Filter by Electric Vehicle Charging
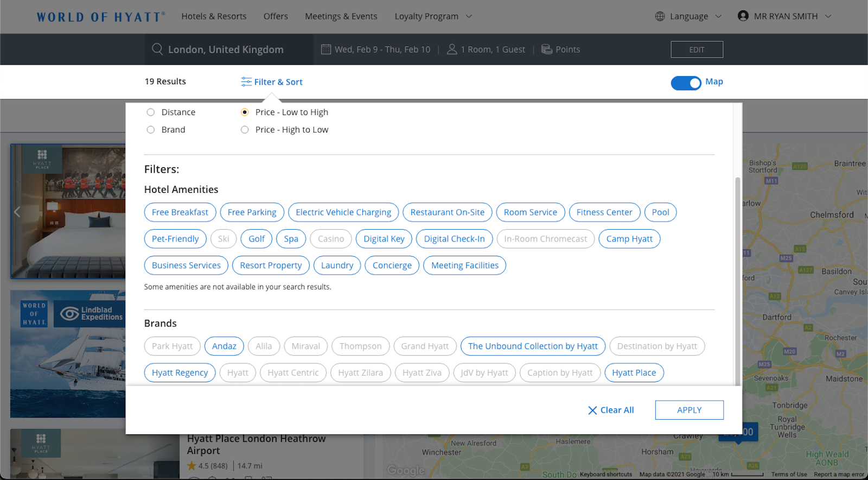 [343, 212]
